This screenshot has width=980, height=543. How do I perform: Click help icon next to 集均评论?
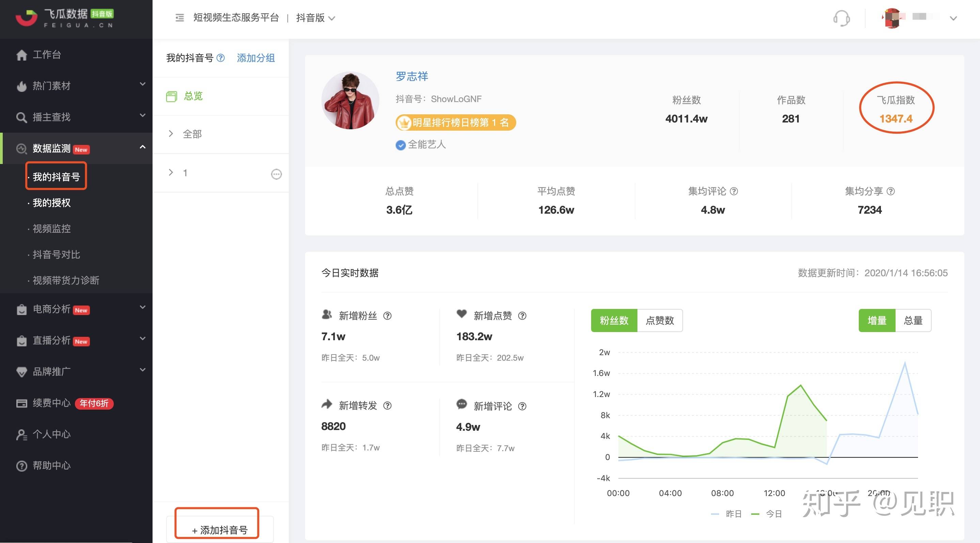point(734,191)
